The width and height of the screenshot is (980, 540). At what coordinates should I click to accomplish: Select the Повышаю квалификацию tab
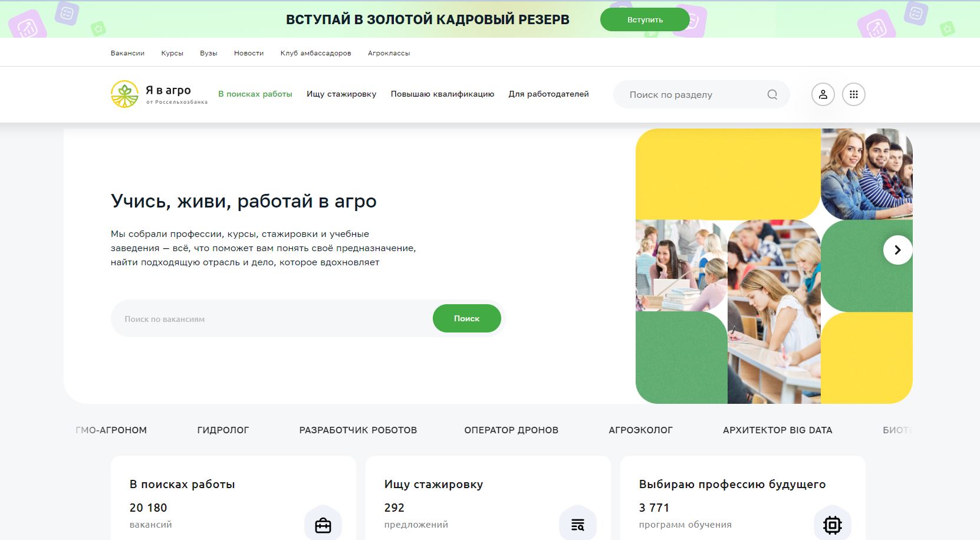(443, 94)
